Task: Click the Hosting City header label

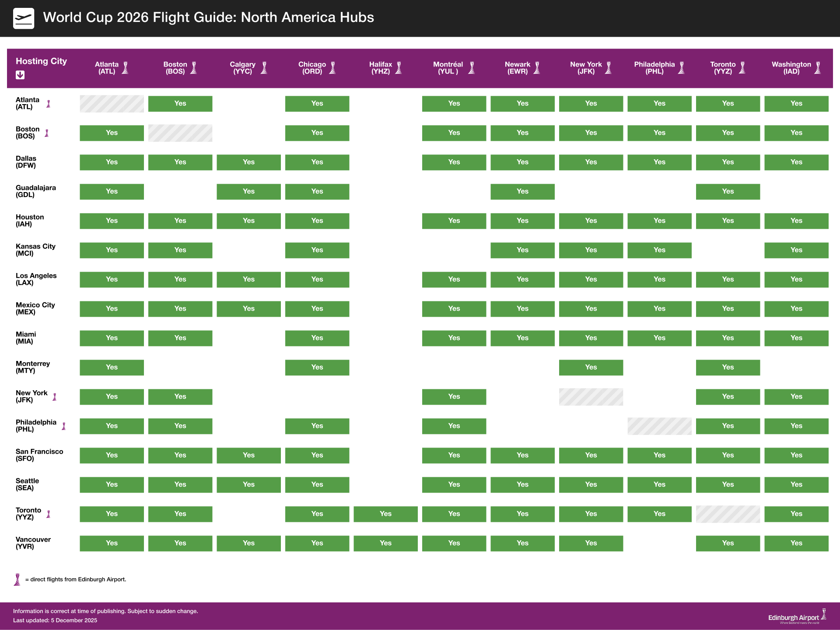Action: click(x=41, y=61)
